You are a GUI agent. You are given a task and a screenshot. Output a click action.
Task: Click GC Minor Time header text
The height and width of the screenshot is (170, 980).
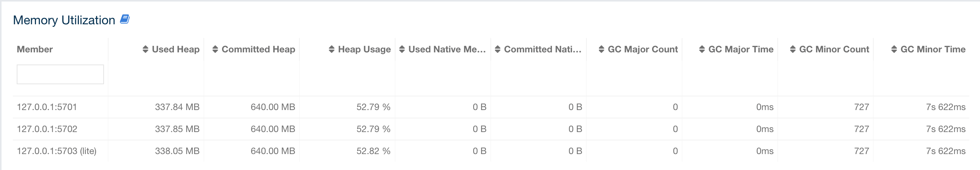coord(933,49)
